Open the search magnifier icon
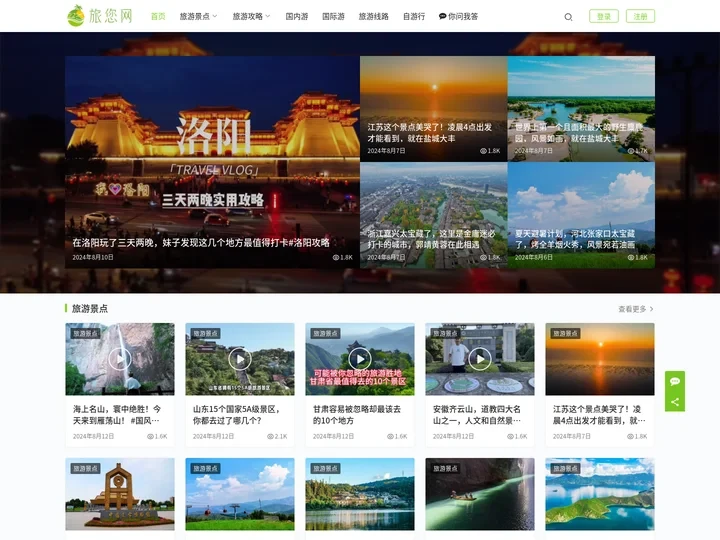The image size is (720, 540). click(x=568, y=17)
